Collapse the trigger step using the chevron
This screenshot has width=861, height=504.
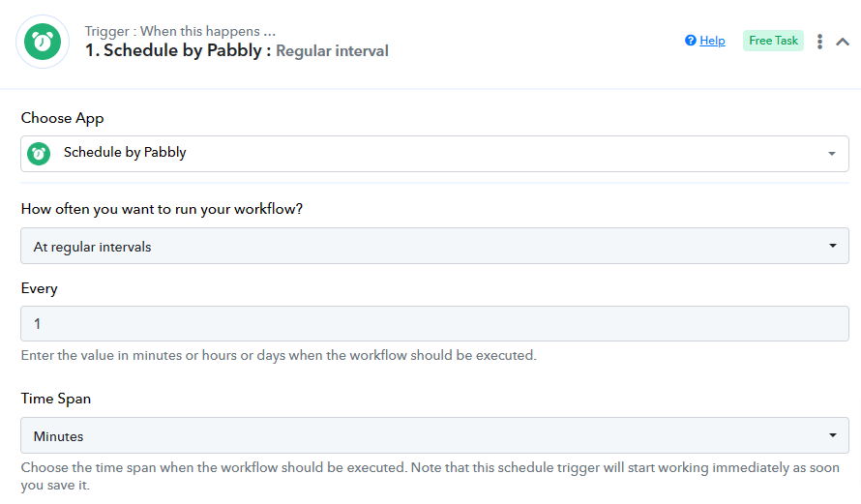coord(843,42)
